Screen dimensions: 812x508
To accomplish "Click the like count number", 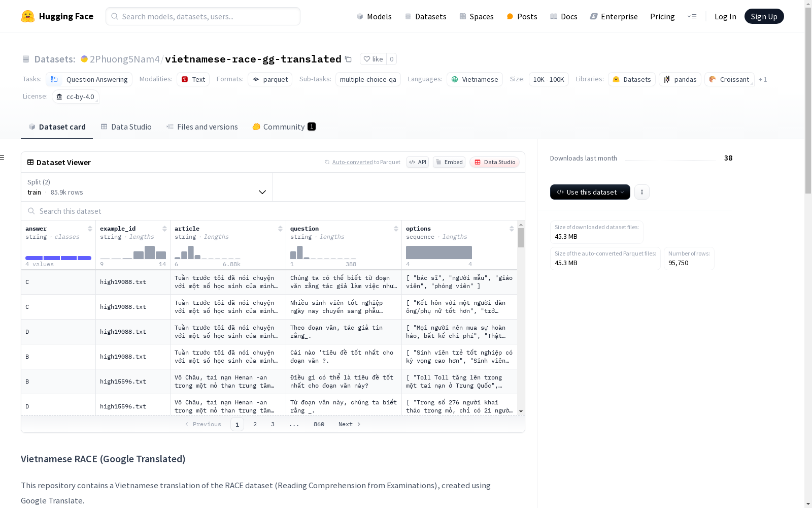I will tap(391, 59).
